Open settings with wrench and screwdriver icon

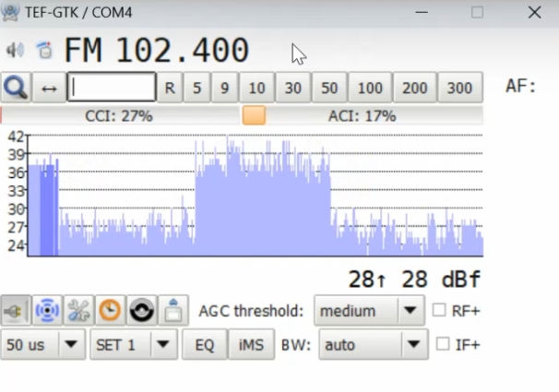tap(78, 311)
